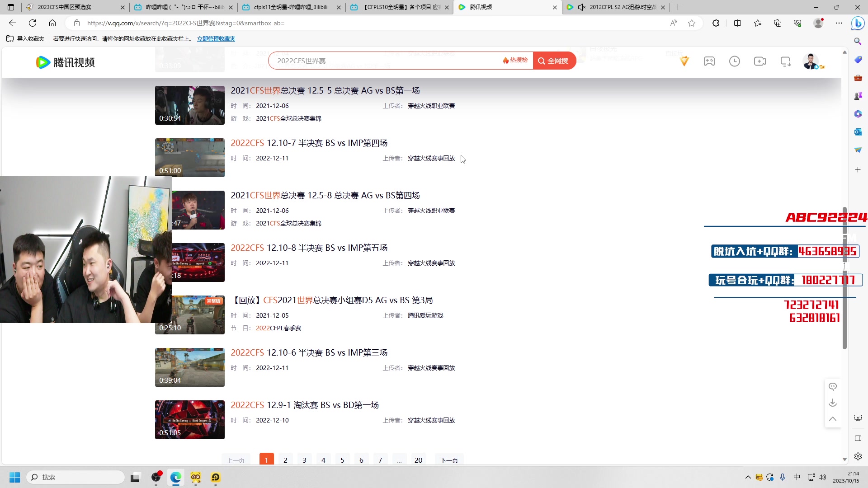Screen dimensions: 868x488
Task: Open the Edge sidebar search icon
Action: click(858, 41)
